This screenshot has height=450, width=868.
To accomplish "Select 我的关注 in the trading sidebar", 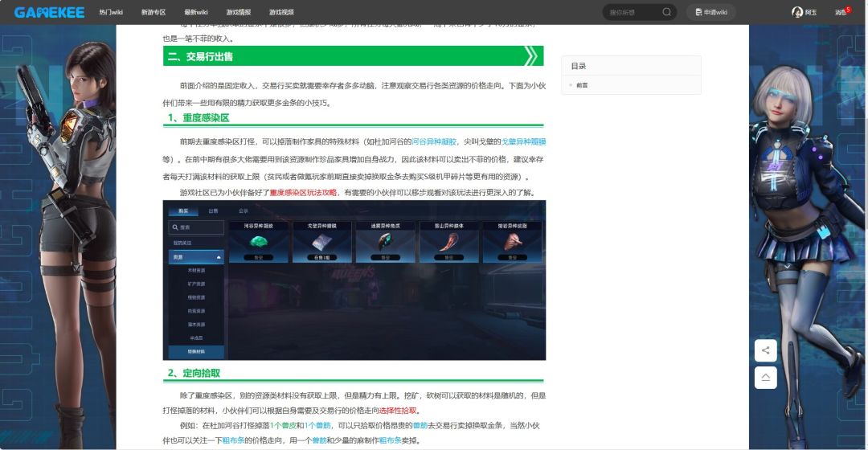I will click(x=182, y=243).
